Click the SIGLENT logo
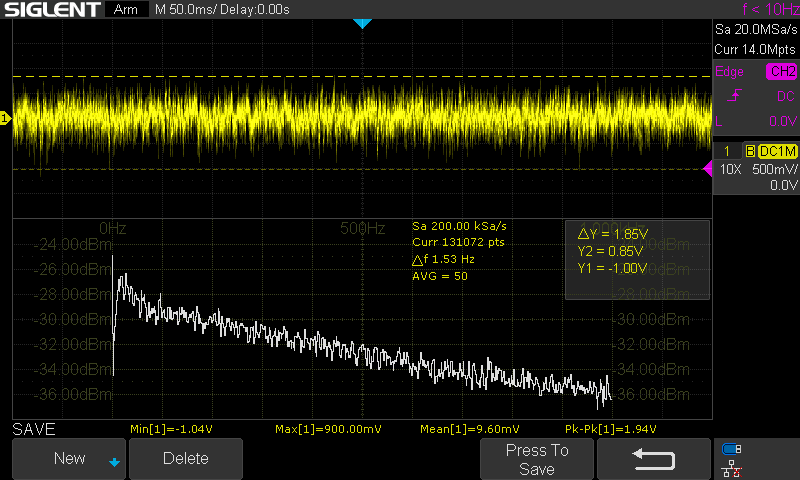800x480 pixels. click(x=52, y=9)
